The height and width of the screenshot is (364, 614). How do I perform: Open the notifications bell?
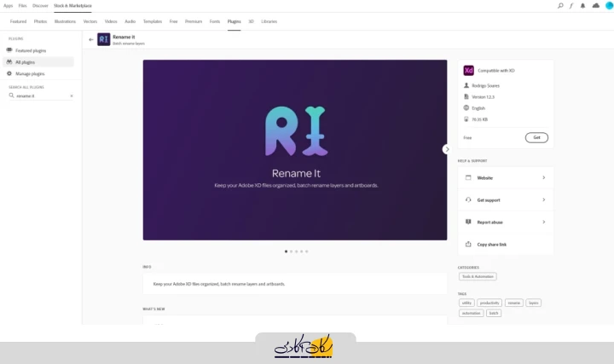(583, 5)
